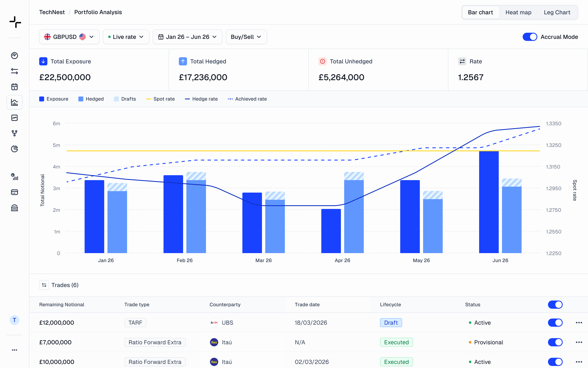Viewport: 588px width, 368px height.
Task: Open the transfers arrows sidebar icon
Action: pos(14,71)
